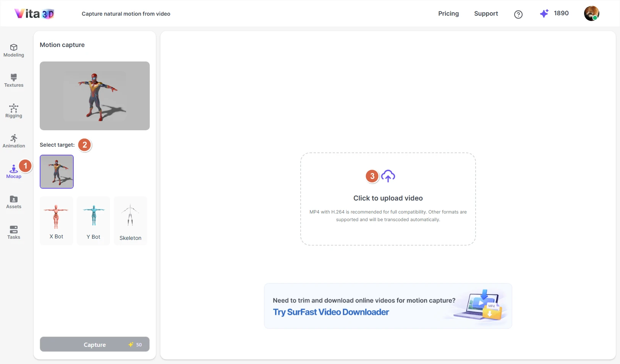Choose Y Bot as target model

[93, 220]
